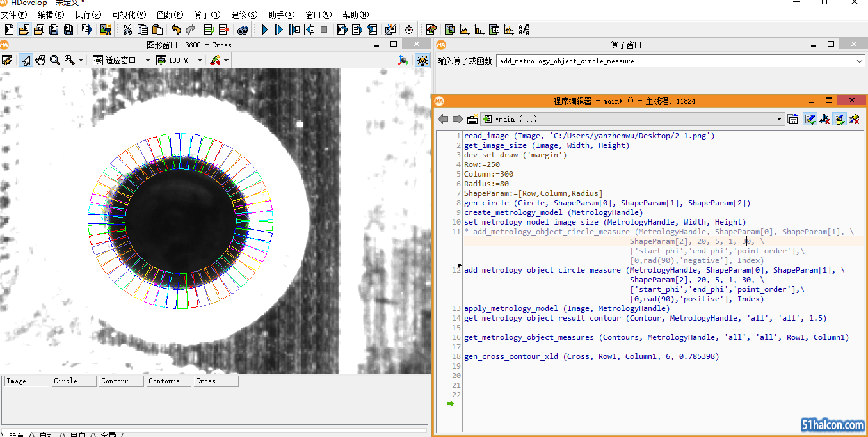The height and width of the screenshot is (437, 868).
Task: Expand the operator name combo box
Action: click(x=860, y=61)
